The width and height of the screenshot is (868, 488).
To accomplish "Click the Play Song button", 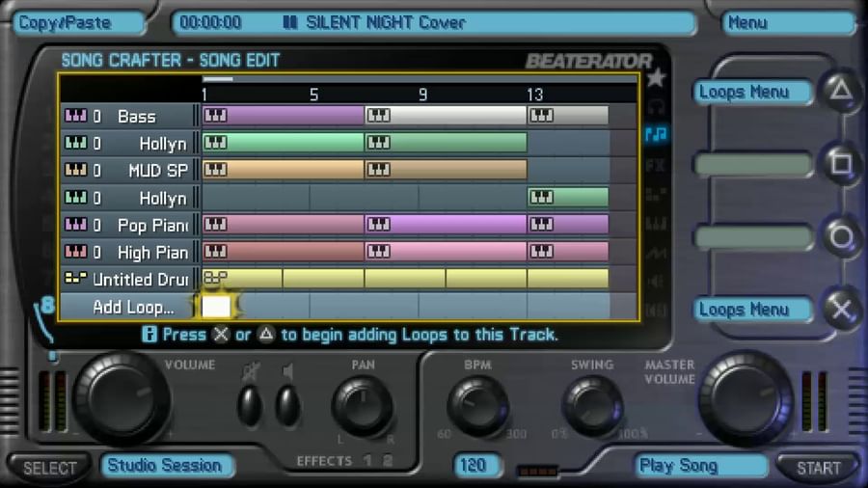I will 701,466.
